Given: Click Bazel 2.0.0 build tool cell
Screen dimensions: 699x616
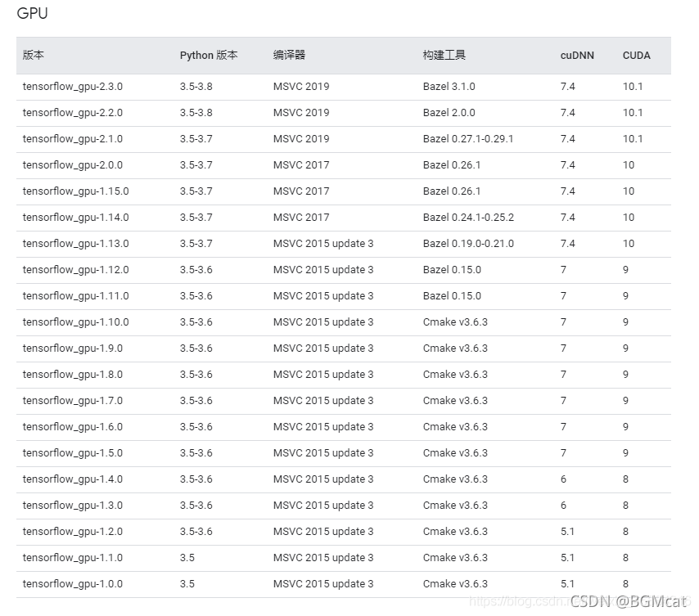Looking at the screenshot, I should [449, 113].
